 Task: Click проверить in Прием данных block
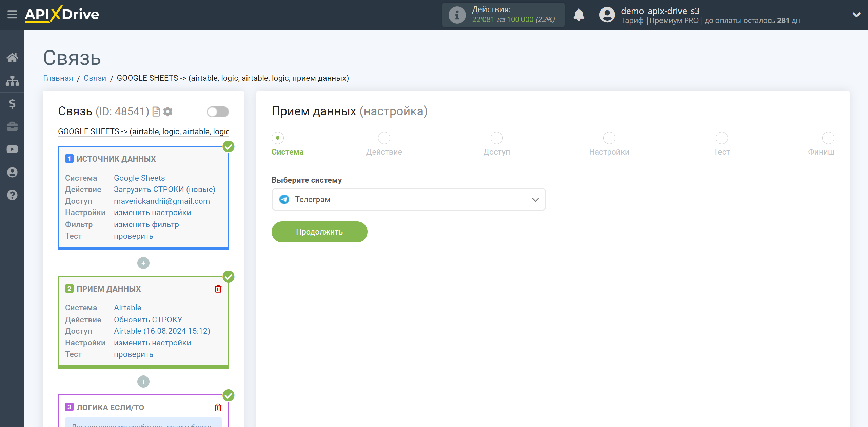(x=134, y=354)
